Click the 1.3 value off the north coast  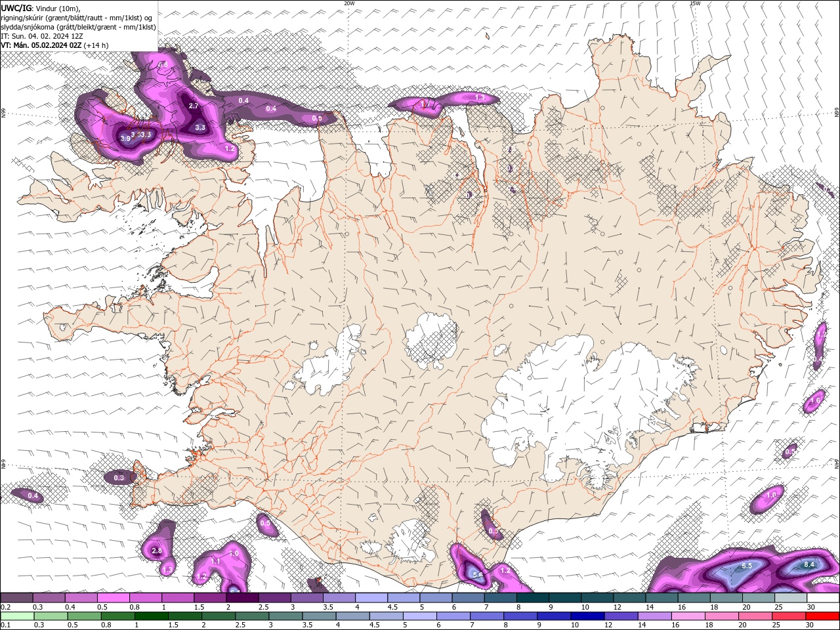(x=480, y=98)
